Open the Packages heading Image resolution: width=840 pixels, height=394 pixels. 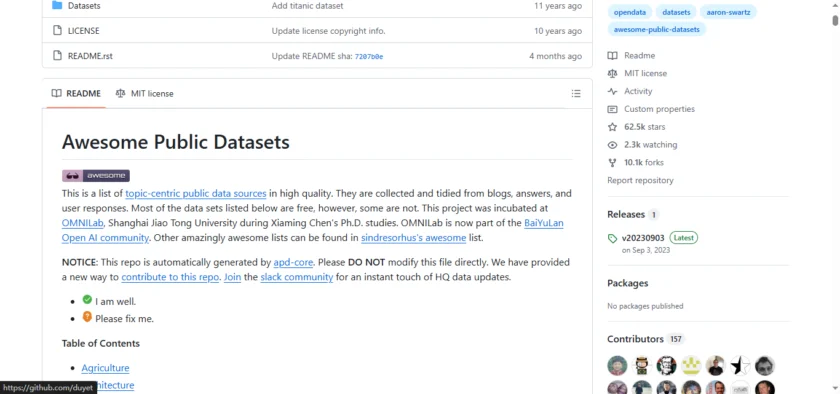627,283
